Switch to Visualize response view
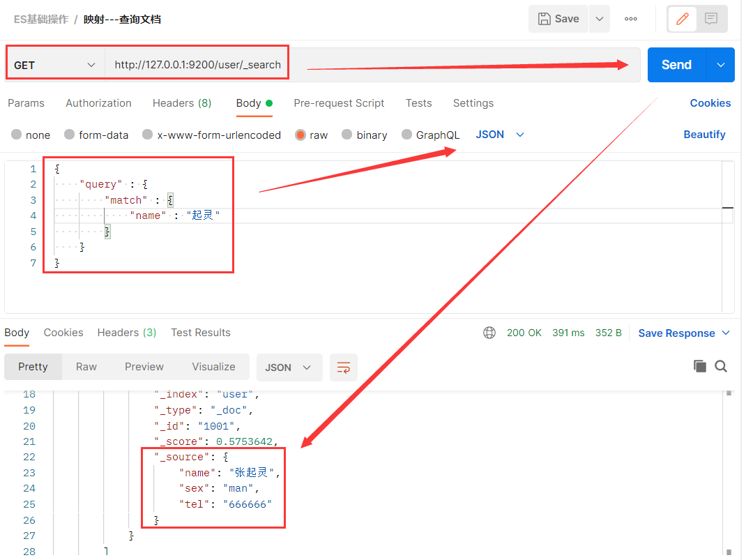The width and height of the screenshot is (746, 560). 213,367
